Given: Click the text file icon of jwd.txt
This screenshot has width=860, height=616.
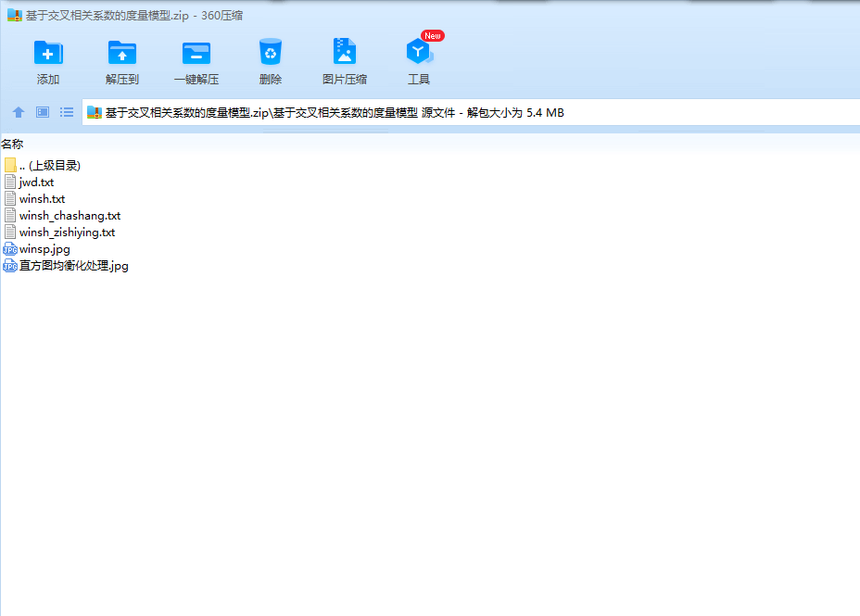Looking at the screenshot, I should pyautogui.click(x=10, y=182).
